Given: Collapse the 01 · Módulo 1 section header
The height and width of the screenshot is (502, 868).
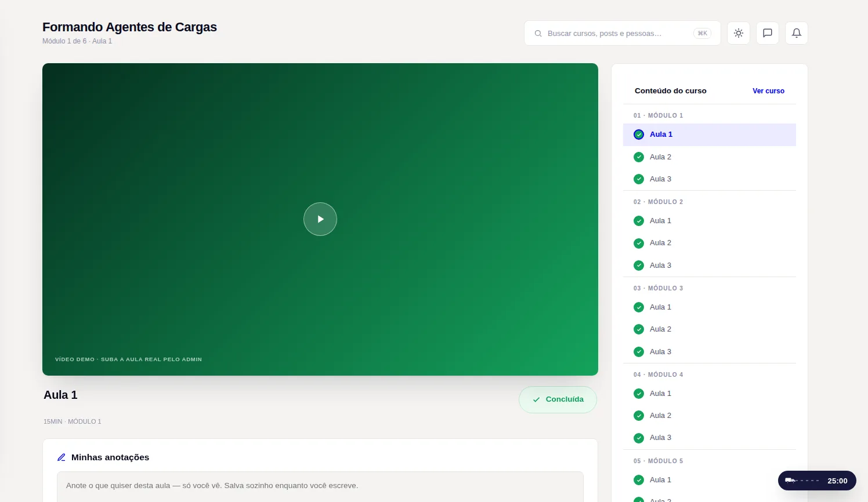Looking at the screenshot, I should (x=710, y=115).
